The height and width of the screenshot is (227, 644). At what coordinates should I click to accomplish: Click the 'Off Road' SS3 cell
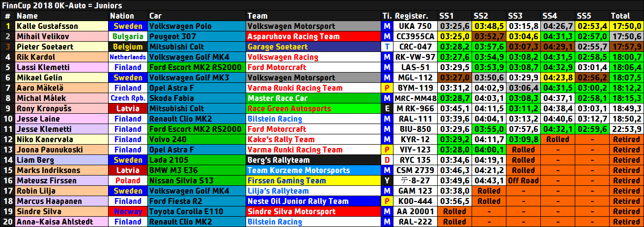pyautogui.click(x=523, y=180)
